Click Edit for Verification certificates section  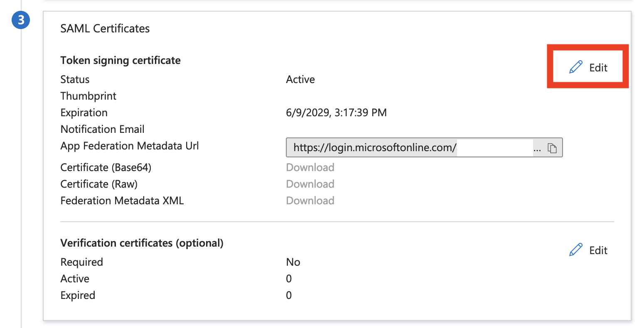[x=588, y=250]
